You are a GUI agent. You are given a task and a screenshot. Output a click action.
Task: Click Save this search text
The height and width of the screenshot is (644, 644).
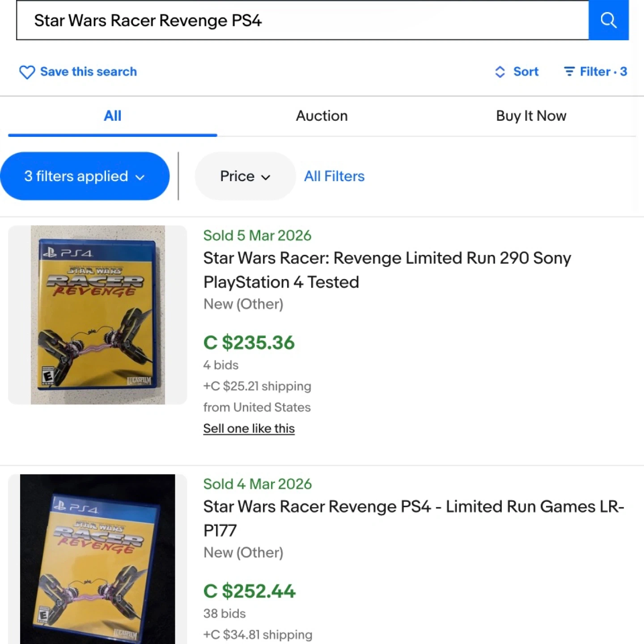pyautogui.click(x=89, y=72)
